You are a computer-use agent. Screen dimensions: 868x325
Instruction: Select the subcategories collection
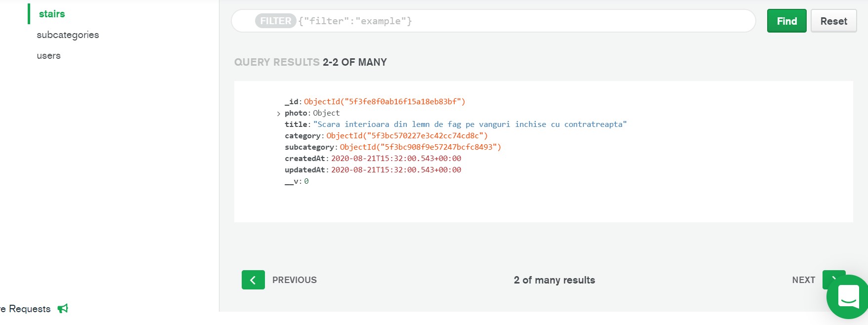pyautogui.click(x=68, y=35)
